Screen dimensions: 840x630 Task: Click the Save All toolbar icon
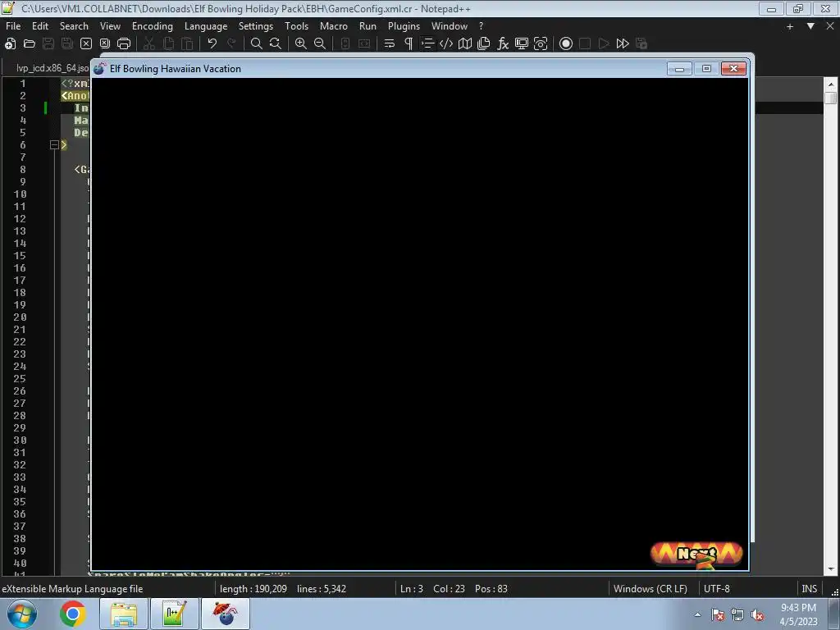(x=67, y=44)
